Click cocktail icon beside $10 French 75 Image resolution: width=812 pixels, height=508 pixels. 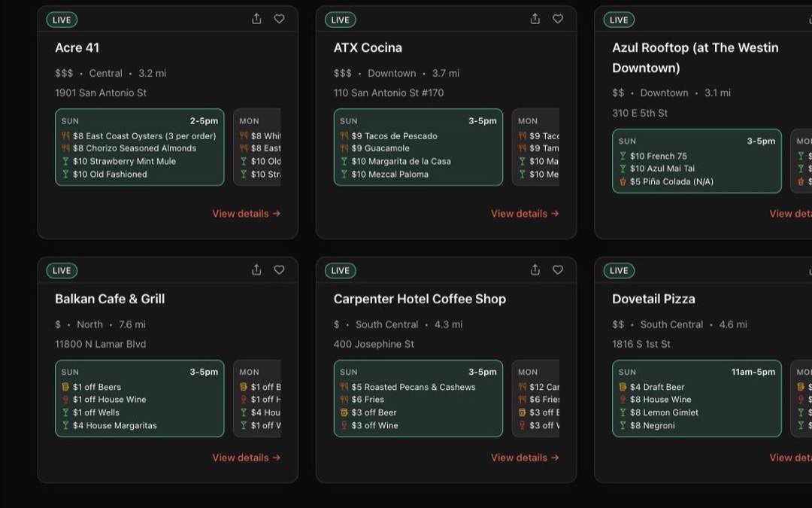623,156
